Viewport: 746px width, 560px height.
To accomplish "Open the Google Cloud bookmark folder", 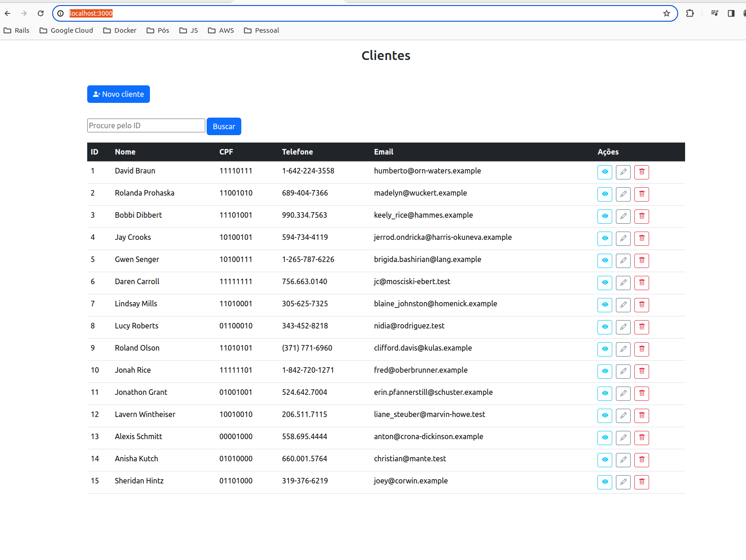I will (x=66, y=30).
